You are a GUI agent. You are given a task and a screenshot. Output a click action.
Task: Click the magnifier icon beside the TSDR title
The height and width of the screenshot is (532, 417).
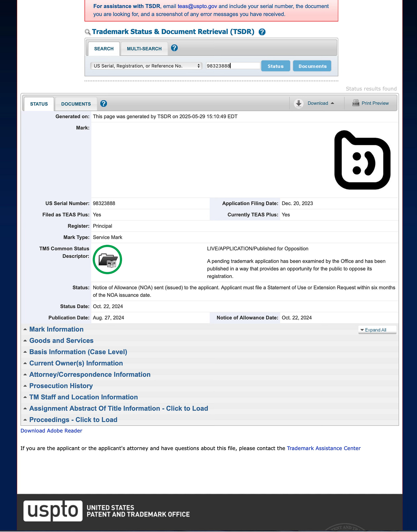tap(88, 32)
